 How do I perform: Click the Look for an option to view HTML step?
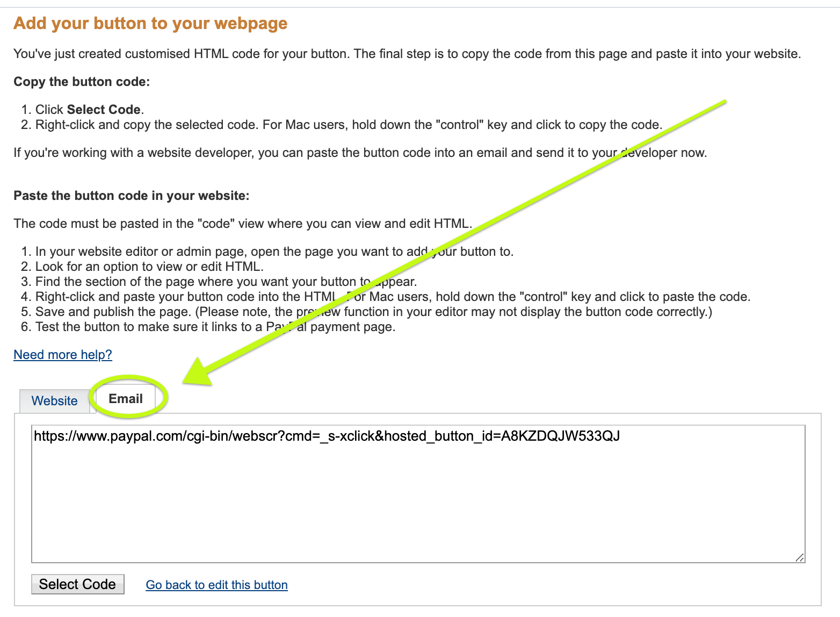[x=149, y=267]
